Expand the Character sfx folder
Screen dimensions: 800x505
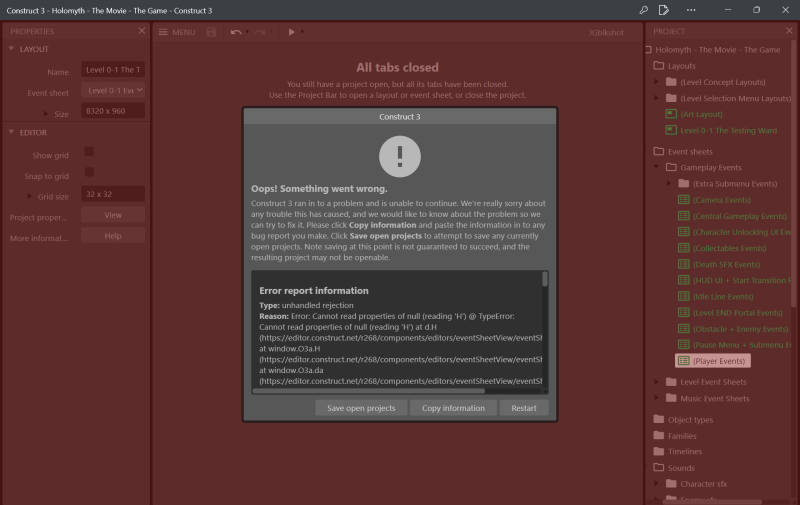click(x=657, y=484)
